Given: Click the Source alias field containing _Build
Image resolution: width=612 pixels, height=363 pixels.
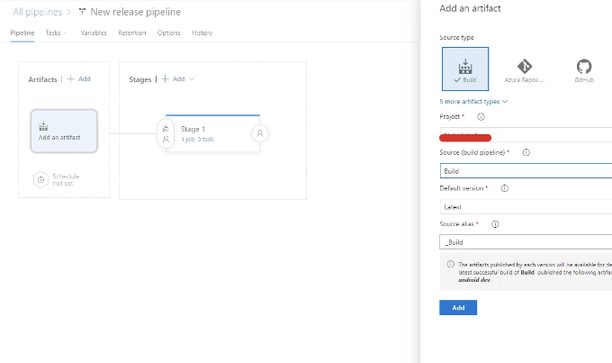Looking at the screenshot, I should pyautogui.click(x=526, y=242).
